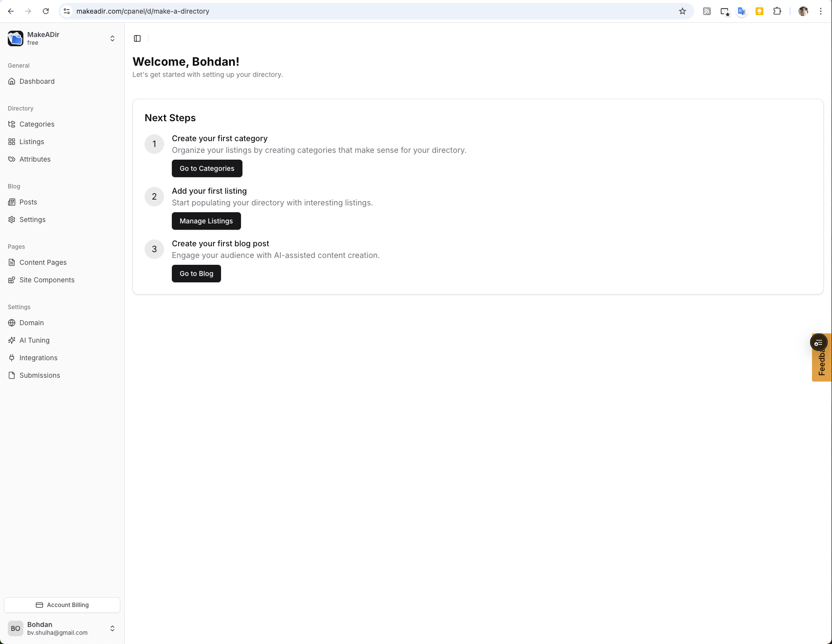832x644 pixels.
Task: Click the Domain globe icon
Action: pyautogui.click(x=12, y=323)
